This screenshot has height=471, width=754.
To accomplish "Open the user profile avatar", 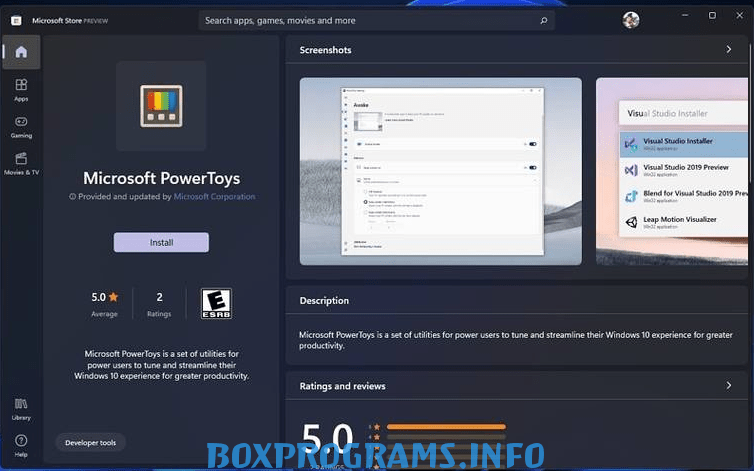I will [x=631, y=20].
